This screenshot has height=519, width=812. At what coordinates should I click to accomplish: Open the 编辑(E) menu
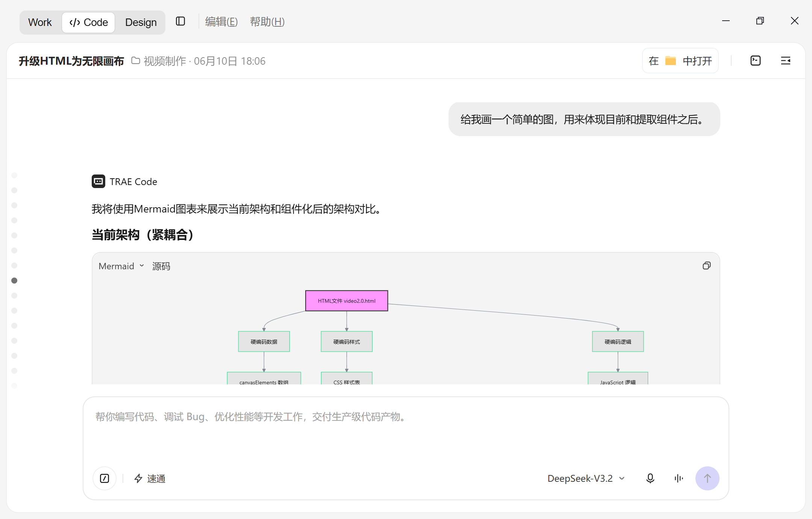pos(221,22)
